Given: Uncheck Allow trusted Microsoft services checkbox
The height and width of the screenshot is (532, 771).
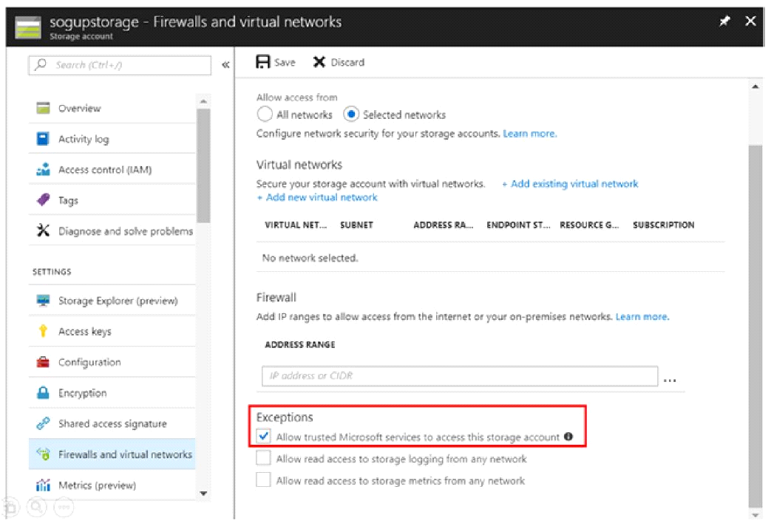Looking at the screenshot, I should [x=264, y=436].
